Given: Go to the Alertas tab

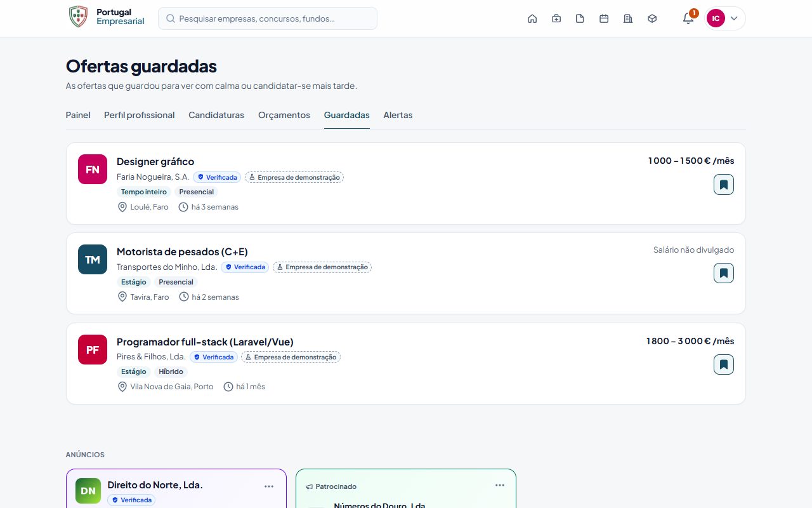Looking at the screenshot, I should pyautogui.click(x=398, y=115).
